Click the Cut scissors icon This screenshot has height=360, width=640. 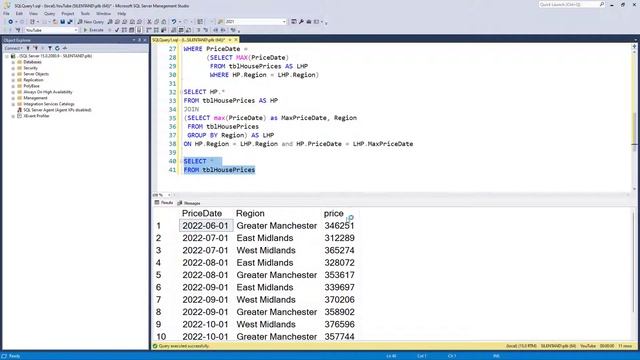point(149,22)
